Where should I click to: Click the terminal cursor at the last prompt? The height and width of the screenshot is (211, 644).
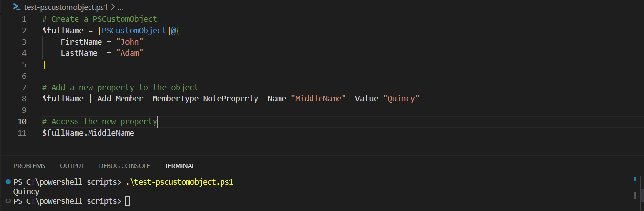pos(127,201)
